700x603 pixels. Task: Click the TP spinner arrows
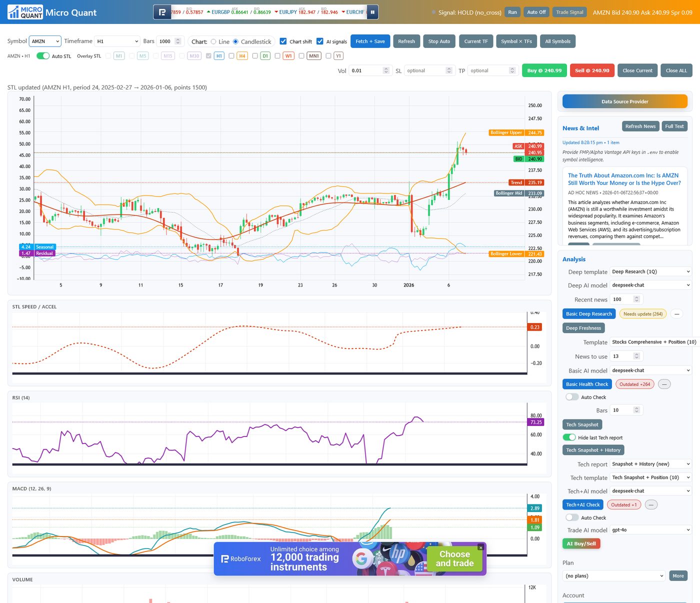(512, 70)
